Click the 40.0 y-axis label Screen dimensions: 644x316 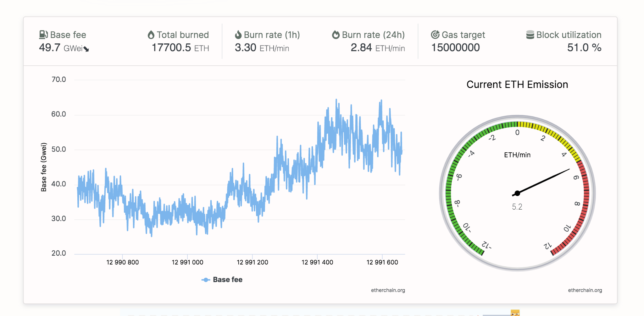(x=59, y=184)
